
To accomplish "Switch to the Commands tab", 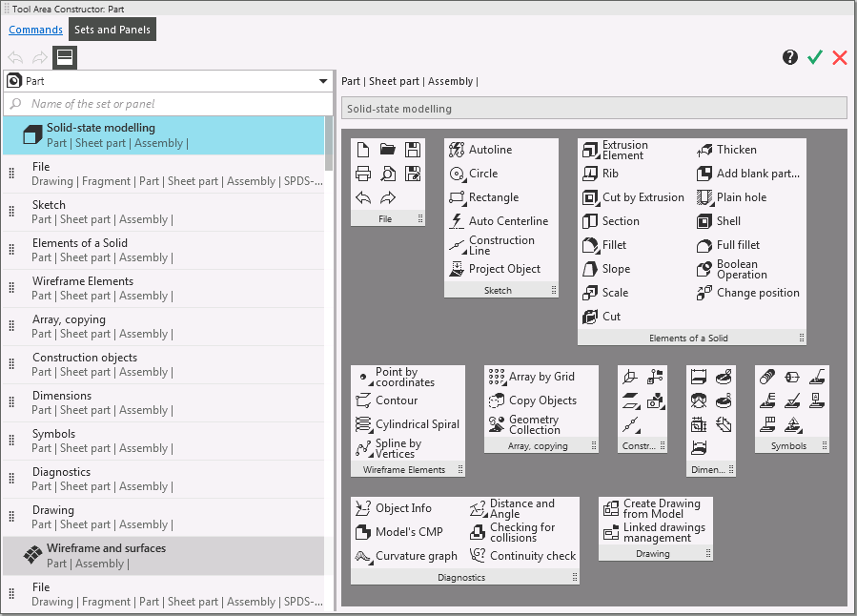I will click(35, 30).
